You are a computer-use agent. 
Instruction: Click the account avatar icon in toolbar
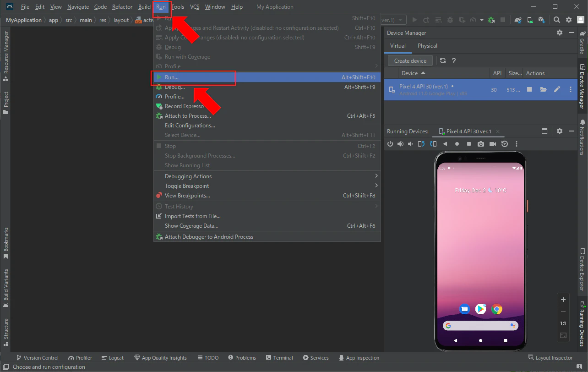(x=581, y=20)
